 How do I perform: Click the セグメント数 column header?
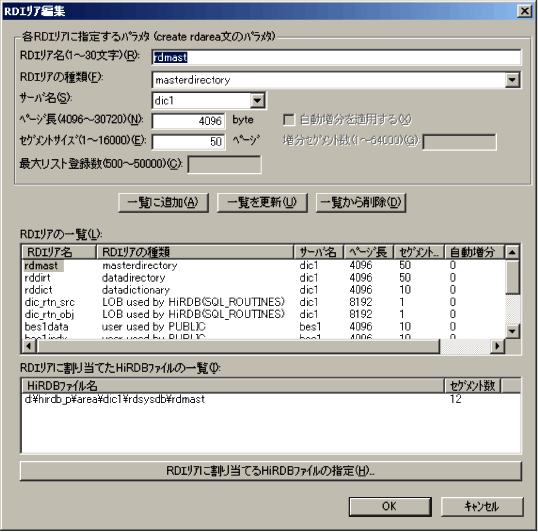click(x=472, y=386)
